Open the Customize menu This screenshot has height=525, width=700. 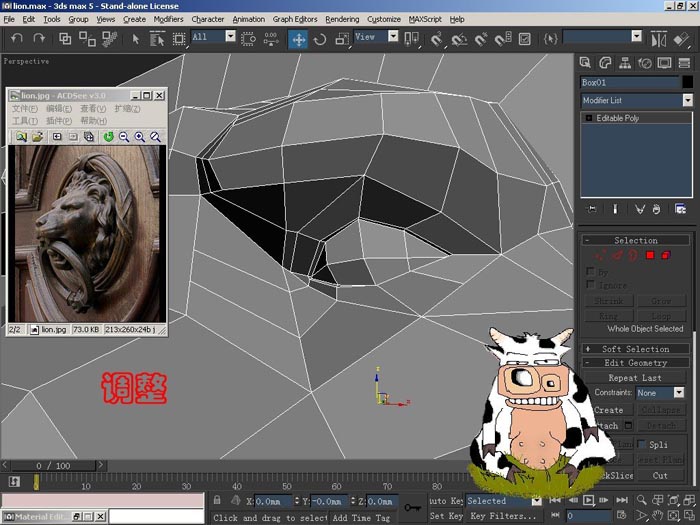click(x=383, y=19)
